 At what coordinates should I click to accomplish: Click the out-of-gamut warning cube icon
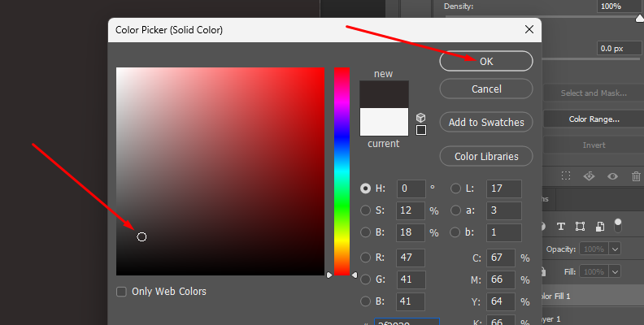click(x=420, y=118)
